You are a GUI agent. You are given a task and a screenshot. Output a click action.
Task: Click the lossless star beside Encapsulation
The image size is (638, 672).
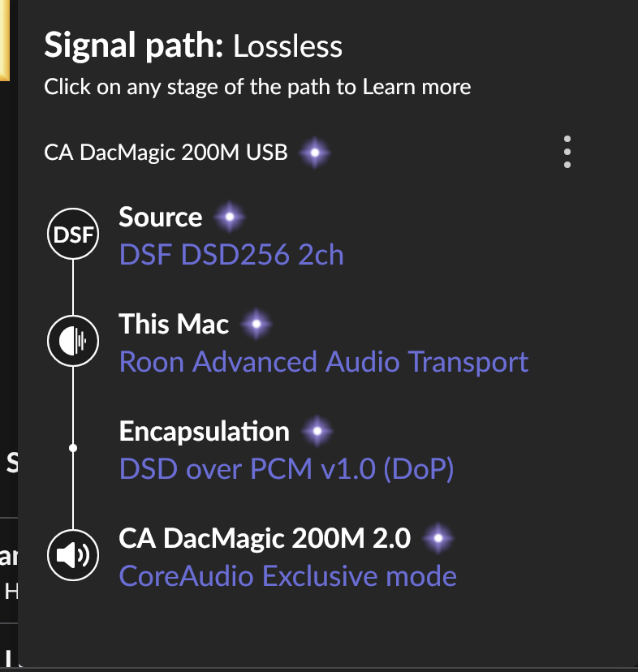(317, 432)
